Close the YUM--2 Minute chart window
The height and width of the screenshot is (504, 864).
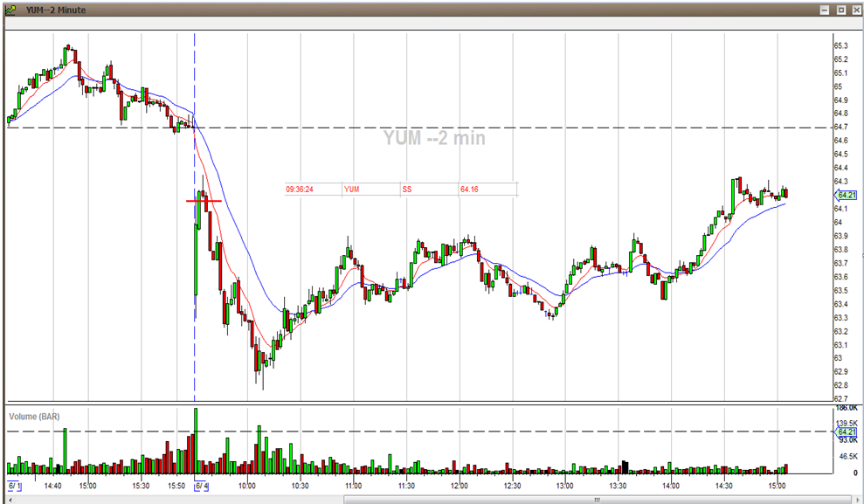857,10
